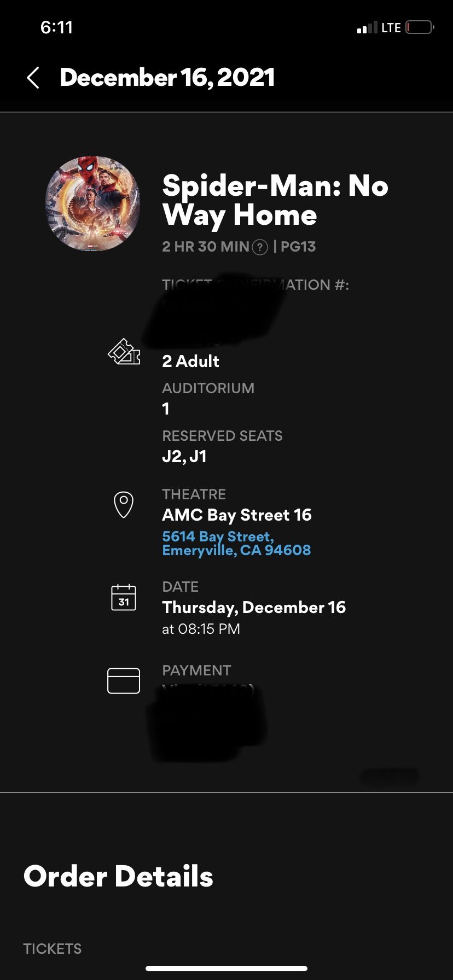453x980 pixels.
Task: Tap the PG13 rating label
Action: tap(298, 247)
